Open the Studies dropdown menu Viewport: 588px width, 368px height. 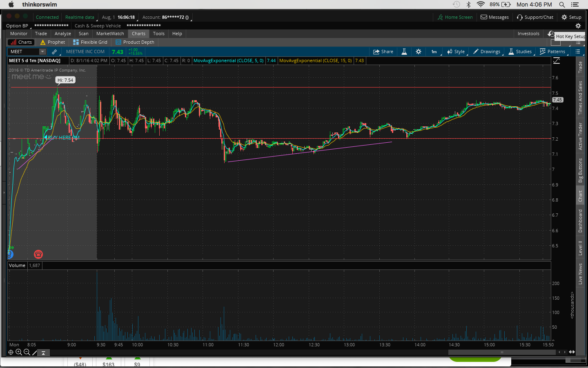(x=520, y=52)
